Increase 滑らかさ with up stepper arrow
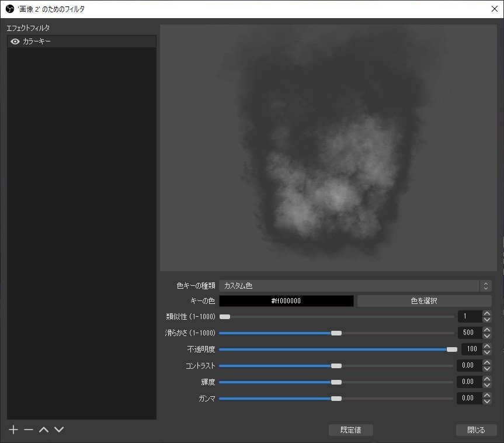The width and height of the screenshot is (504, 443). (x=487, y=330)
